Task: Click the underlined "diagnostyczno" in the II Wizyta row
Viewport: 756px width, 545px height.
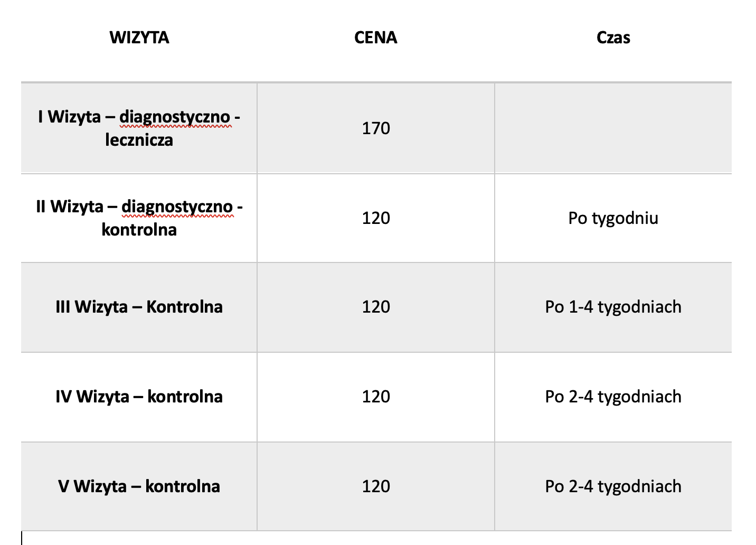Action: pyautogui.click(x=177, y=206)
